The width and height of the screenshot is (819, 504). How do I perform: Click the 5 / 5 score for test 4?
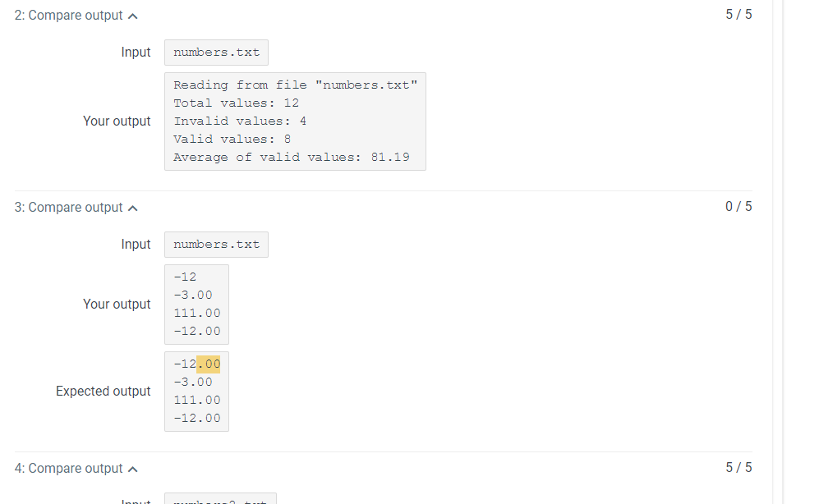coord(738,468)
